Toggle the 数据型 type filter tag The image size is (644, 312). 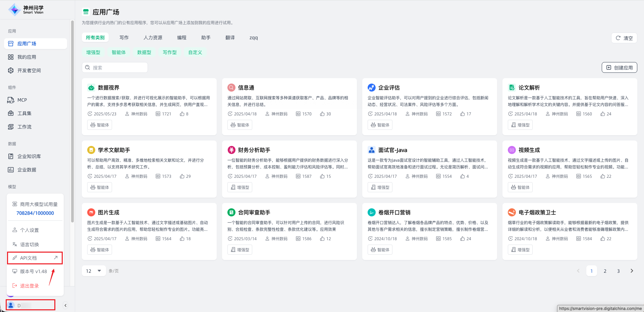tap(144, 52)
